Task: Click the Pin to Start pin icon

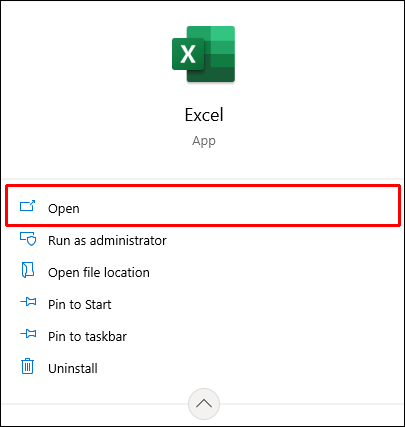Action: click(28, 302)
